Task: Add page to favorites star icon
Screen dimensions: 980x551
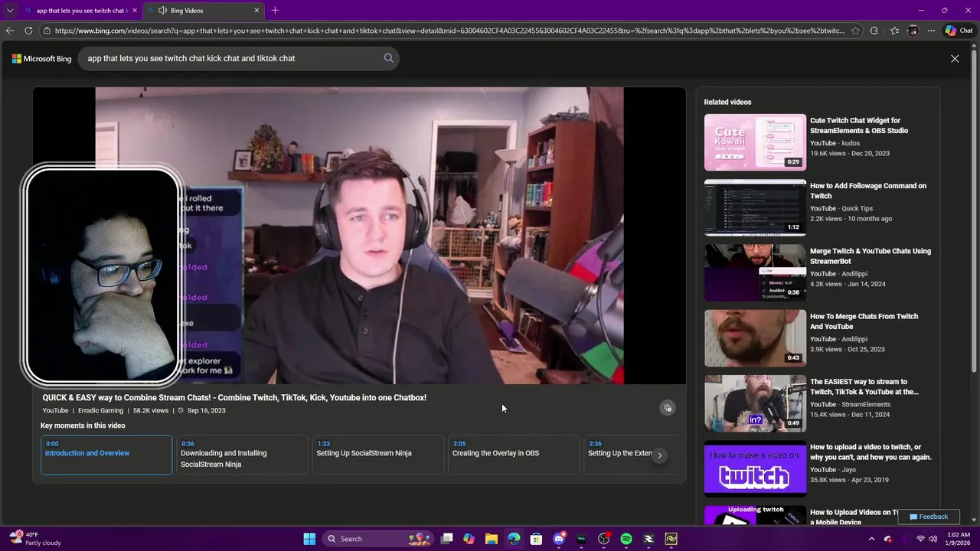Action: [x=855, y=31]
